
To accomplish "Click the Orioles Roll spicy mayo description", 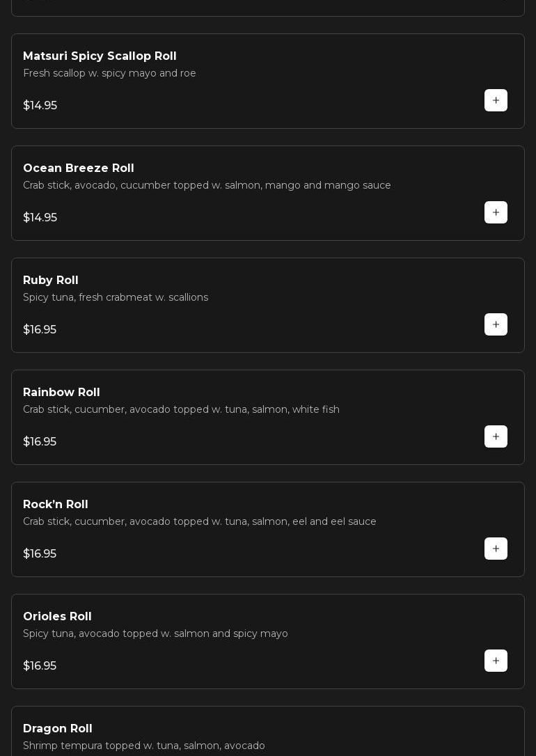I will tap(155, 633).
